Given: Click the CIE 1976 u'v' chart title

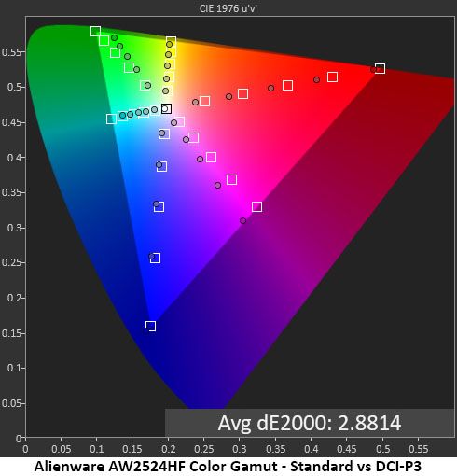Looking at the screenshot, I should pyautogui.click(x=228, y=8).
